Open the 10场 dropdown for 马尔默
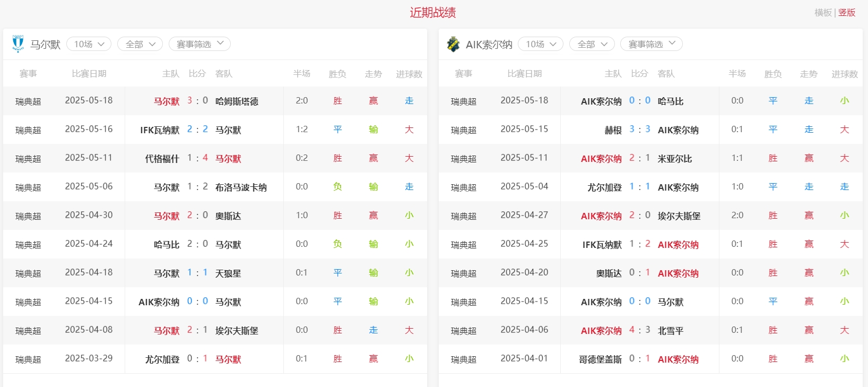 pos(89,44)
